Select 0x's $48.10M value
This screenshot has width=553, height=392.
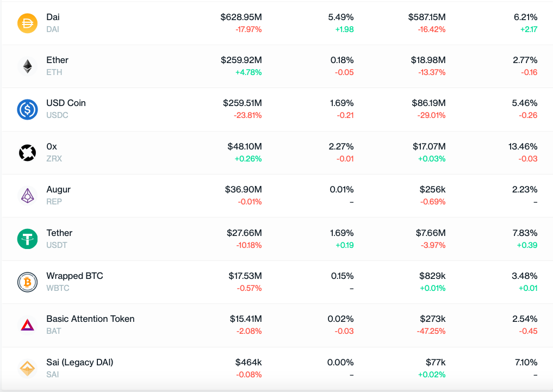coord(244,146)
